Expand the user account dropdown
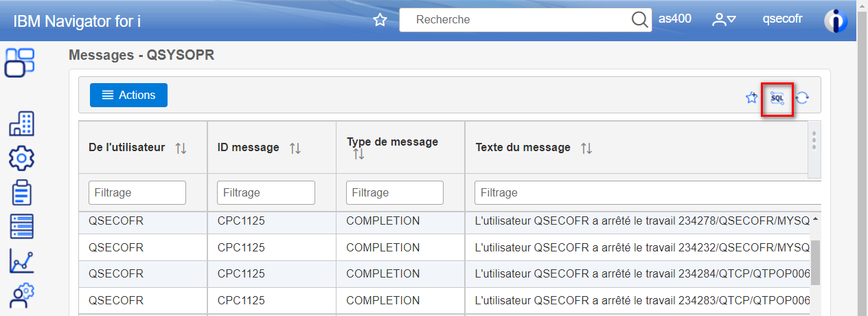 pos(724,20)
